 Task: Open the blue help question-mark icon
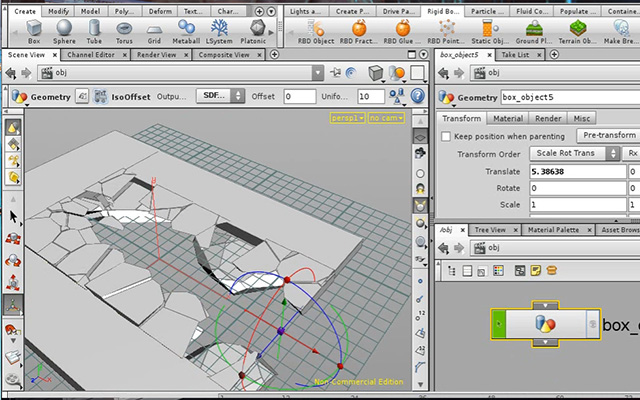pos(417,96)
